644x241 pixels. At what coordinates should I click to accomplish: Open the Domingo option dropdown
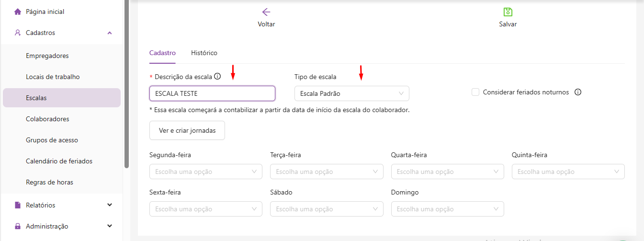point(447,209)
